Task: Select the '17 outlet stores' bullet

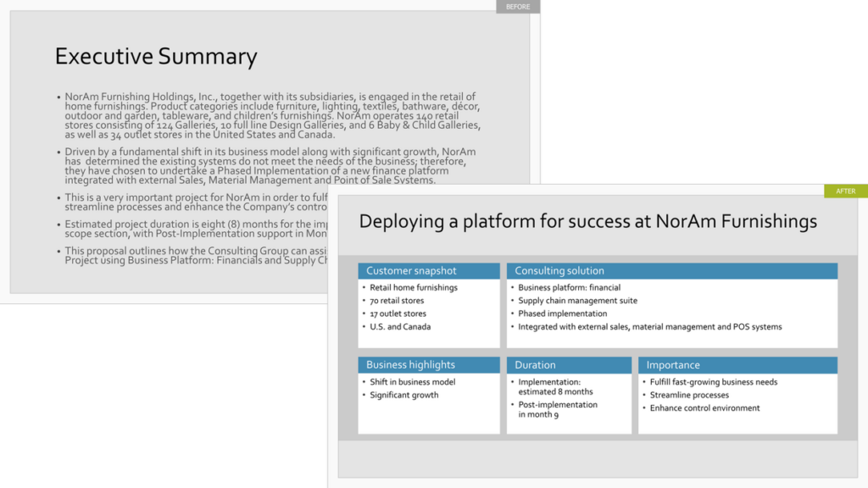Action: (x=398, y=313)
